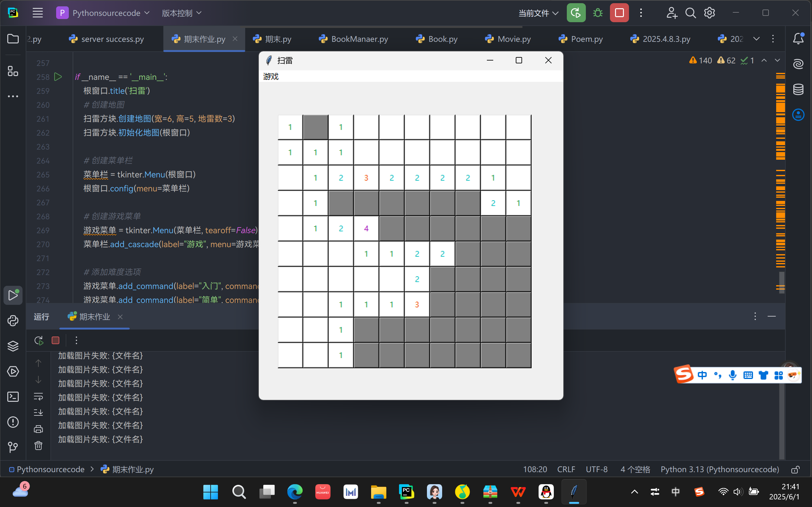Toggle scroll to end in console
This screenshot has width=812, height=507.
(38, 413)
